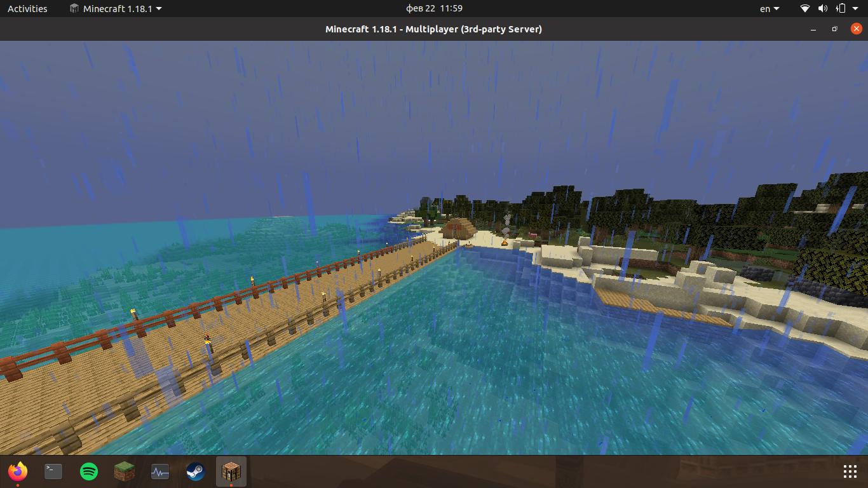Show Applications grid button
This screenshot has height=488, width=868.
pyautogui.click(x=850, y=471)
